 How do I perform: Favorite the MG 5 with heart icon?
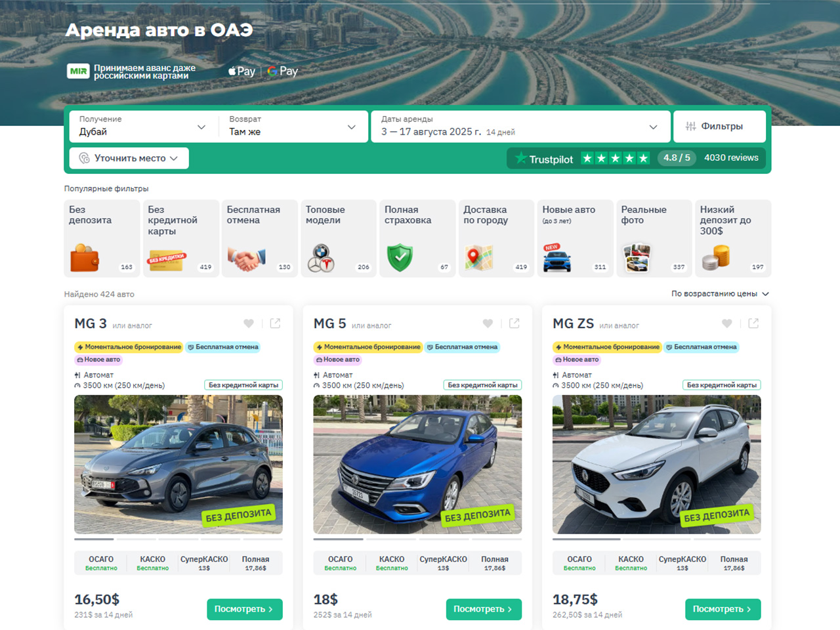tap(488, 324)
